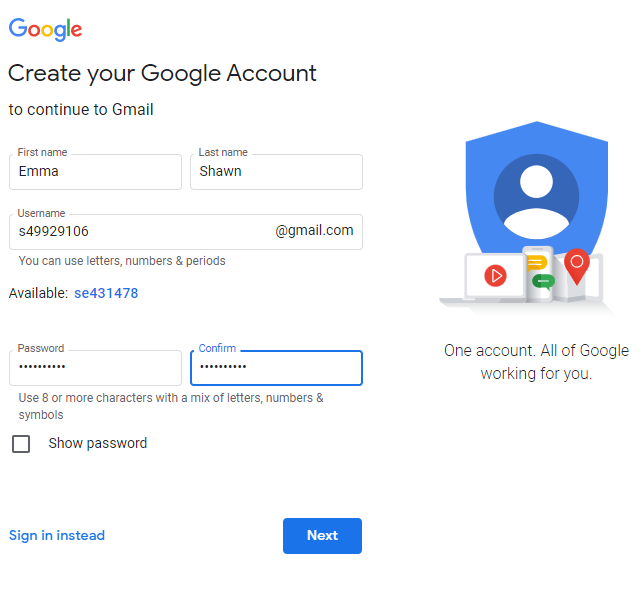The width and height of the screenshot is (644, 599).
Task: Click the red map pin icon
Action: [x=577, y=266]
